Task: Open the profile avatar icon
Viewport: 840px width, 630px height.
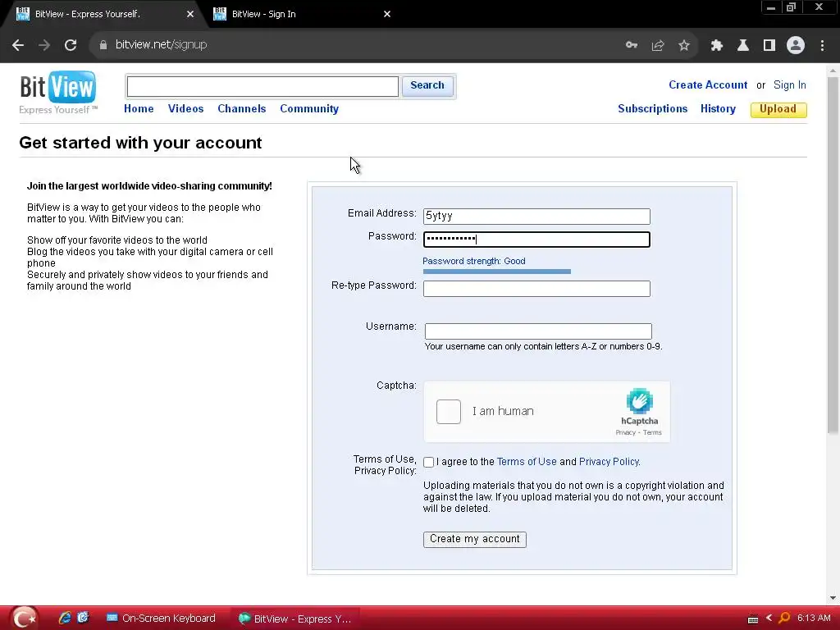Action: [796, 45]
